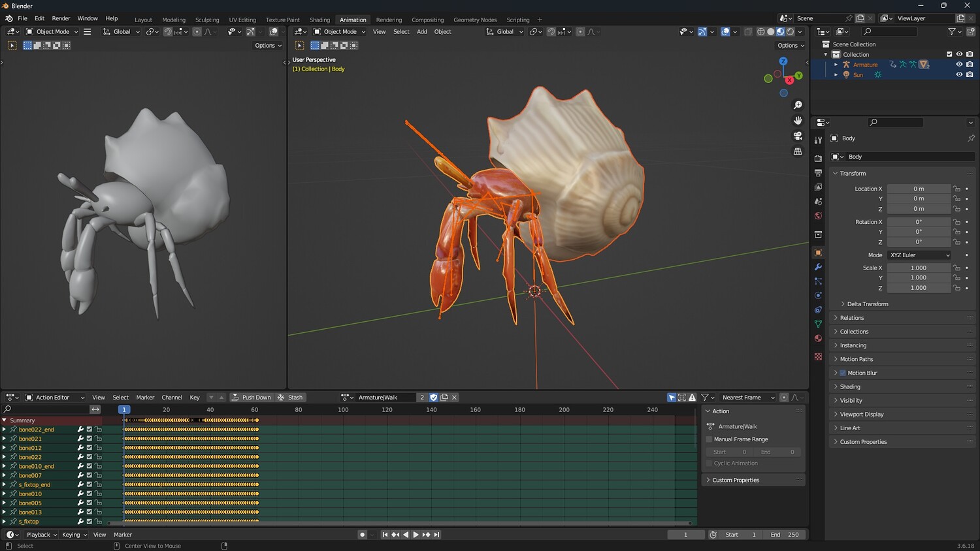Viewport: 980px width, 551px height.
Task: Switch to orthographic grid view icon
Action: pyautogui.click(x=798, y=151)
